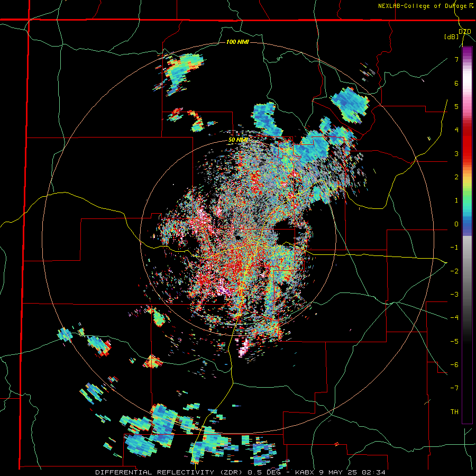The width and height of the screenshot is (476, 476).
Task: Click legend value -4
Action: coord(454,318)
